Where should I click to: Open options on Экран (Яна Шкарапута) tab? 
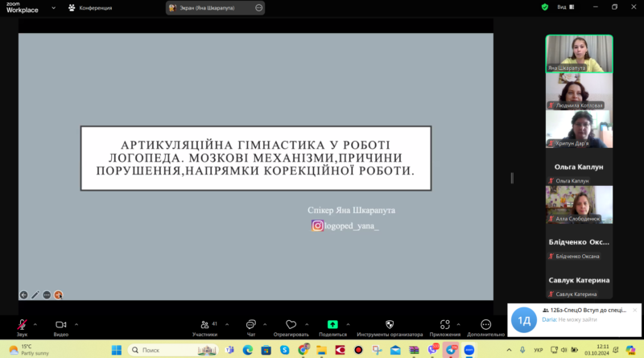click(x=258, y=8)
